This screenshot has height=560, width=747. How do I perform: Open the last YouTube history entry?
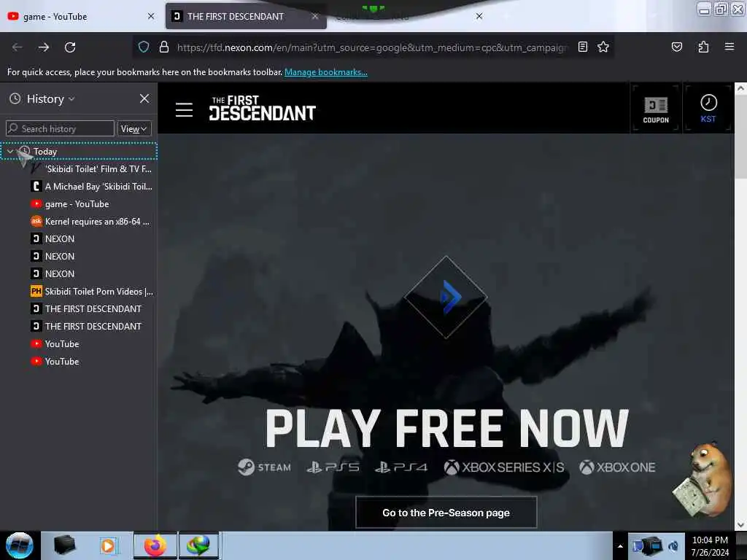click(55, 361)
